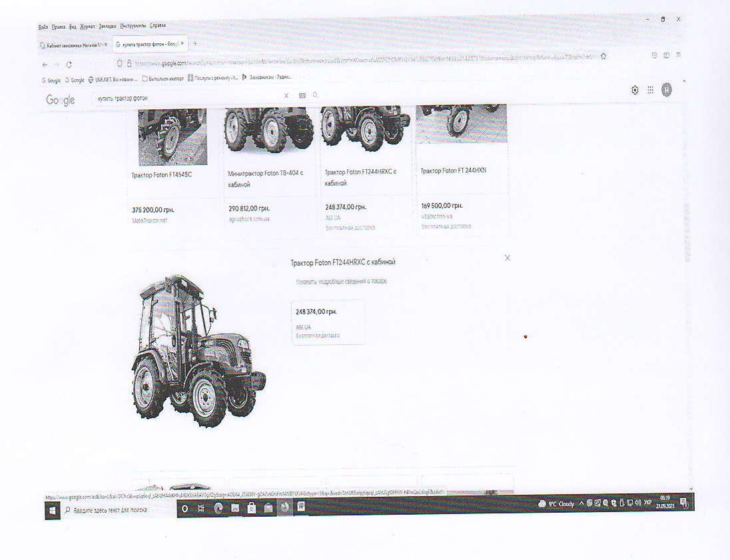Open the first Google bookmark
Screen dimensions: 730x560
click(x=51, y=80)
